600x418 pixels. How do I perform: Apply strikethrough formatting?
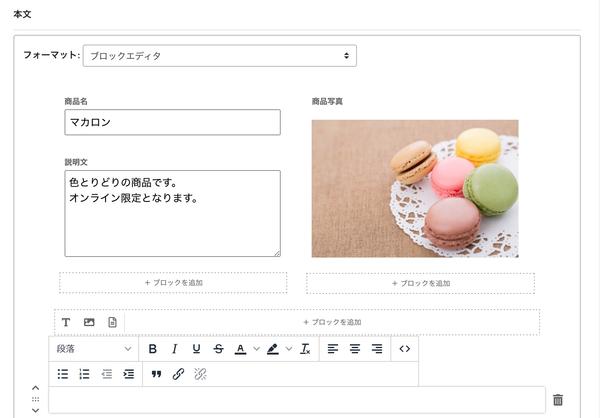[x=218, y=349]
